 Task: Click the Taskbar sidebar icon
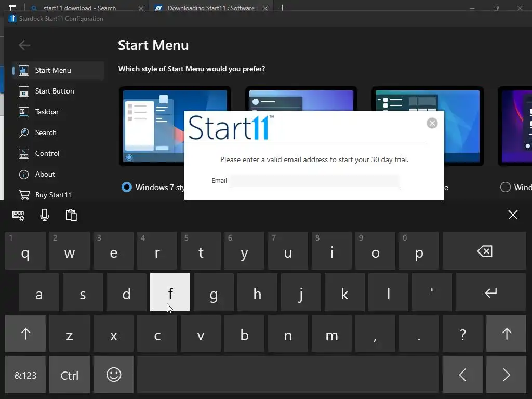[24, 112]
